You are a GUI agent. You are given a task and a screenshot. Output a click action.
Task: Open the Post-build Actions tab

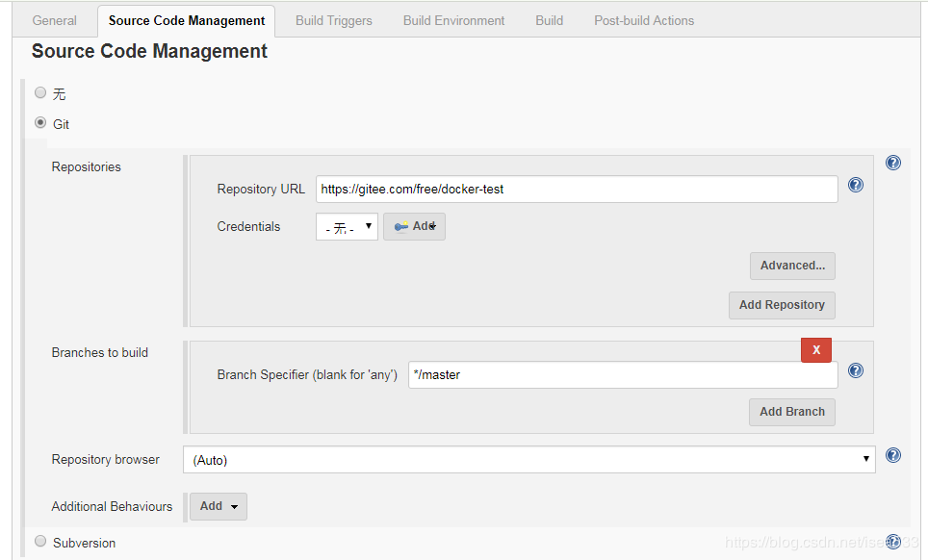643,19
